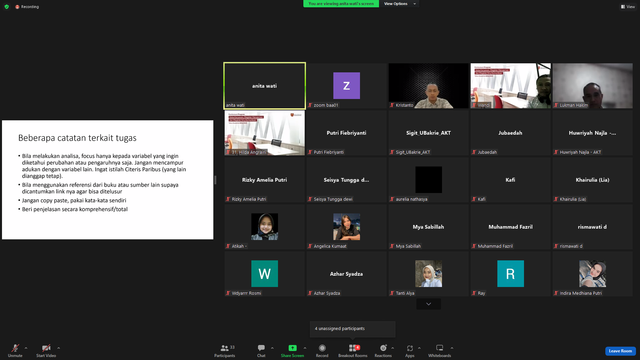
Task: Select the Jubaedah tile
Action: 510,133
